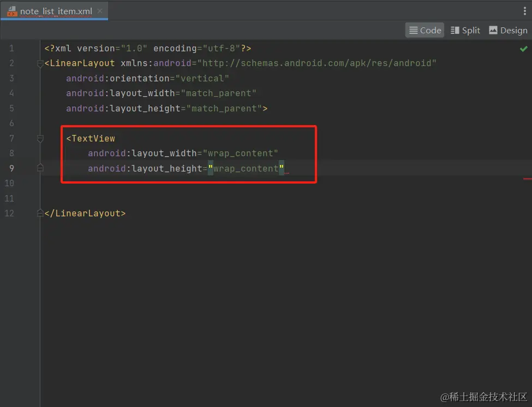Collapse the TextView fold marker on line 7
Image resolution: width=532 pixels, height=407 pixels.
coord(40,138)
